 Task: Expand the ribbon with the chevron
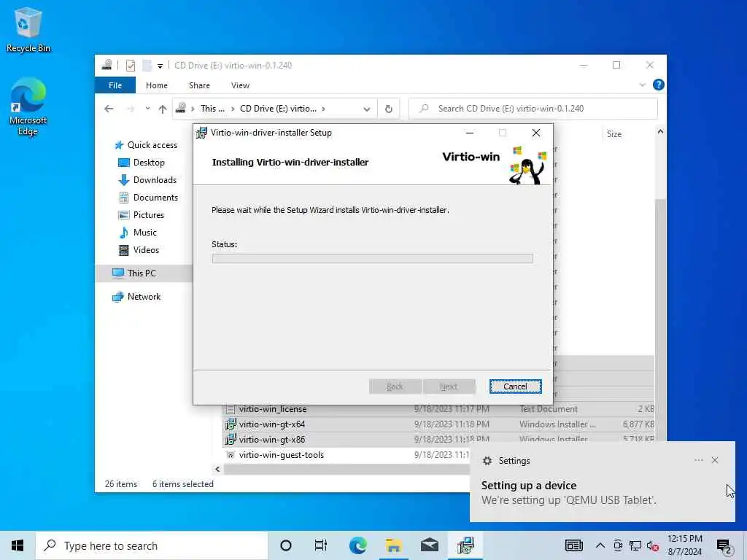[642, 85]
